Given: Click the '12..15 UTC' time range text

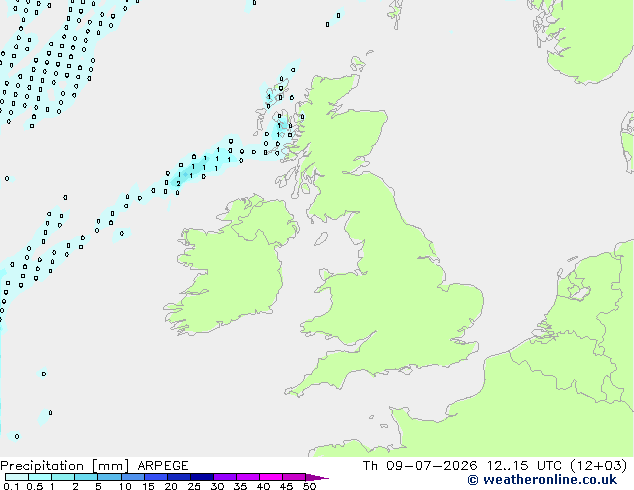Looking at the screenshot, I should click(525, 466).
